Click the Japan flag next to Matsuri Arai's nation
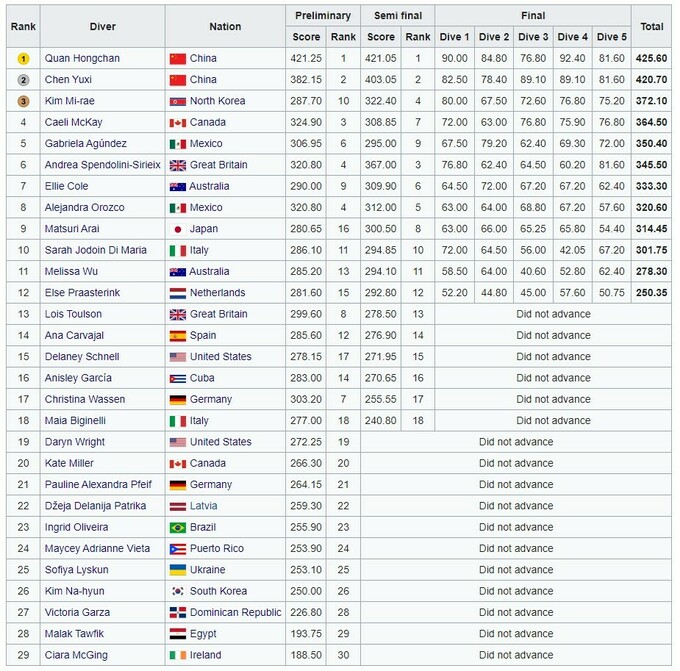The height and width of the screenshot is (671, 680). point(178,229)
